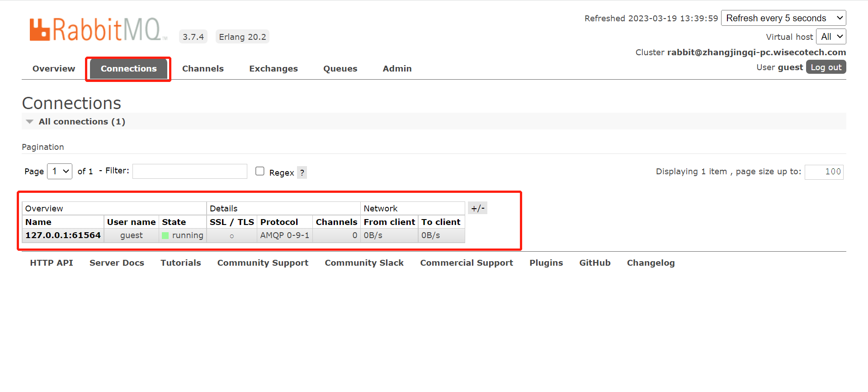868x392 pixels.
Task: Open the Changelog link
Action: pyautogui.click(x=651, y=263)
